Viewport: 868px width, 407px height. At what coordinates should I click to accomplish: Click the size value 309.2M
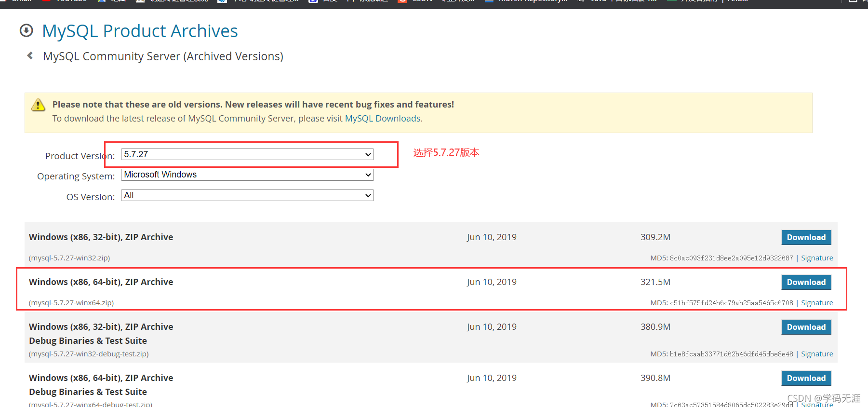click(655, 237)
